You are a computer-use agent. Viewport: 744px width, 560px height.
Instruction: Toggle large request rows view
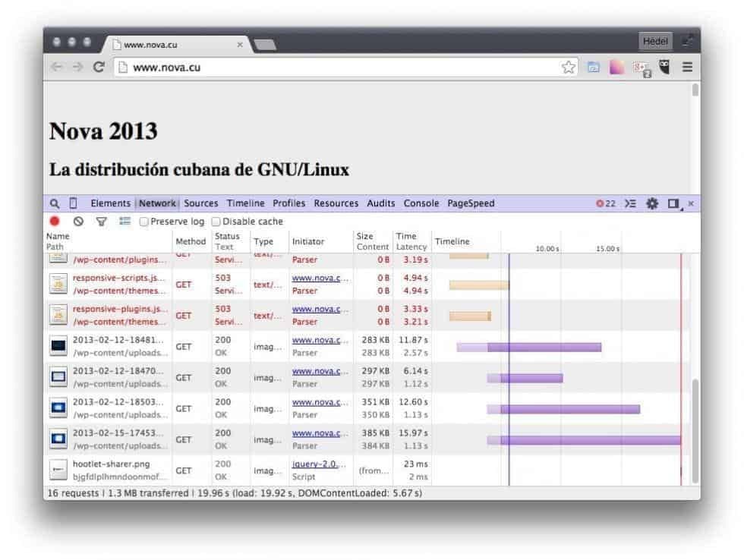[x=125, y=221]
